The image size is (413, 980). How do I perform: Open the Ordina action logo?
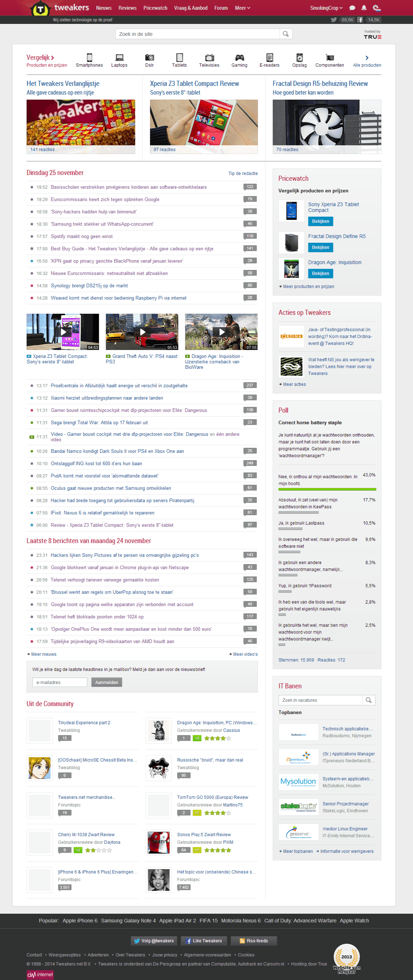click(x=291, y=336)
